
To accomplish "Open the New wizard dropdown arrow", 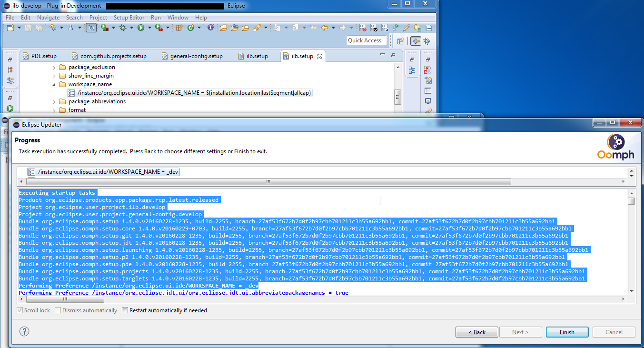I will click(x=19, y=28).
